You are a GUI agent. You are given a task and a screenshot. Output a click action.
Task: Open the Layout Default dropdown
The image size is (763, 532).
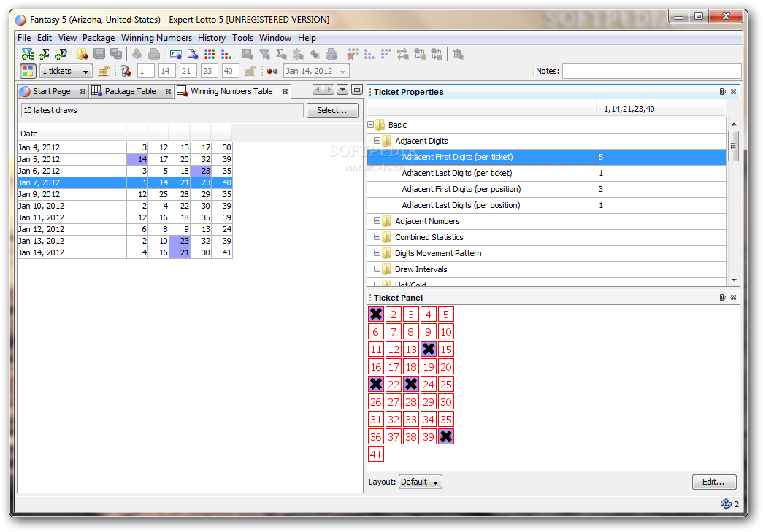pyautogui.click(x=421, y=482)
